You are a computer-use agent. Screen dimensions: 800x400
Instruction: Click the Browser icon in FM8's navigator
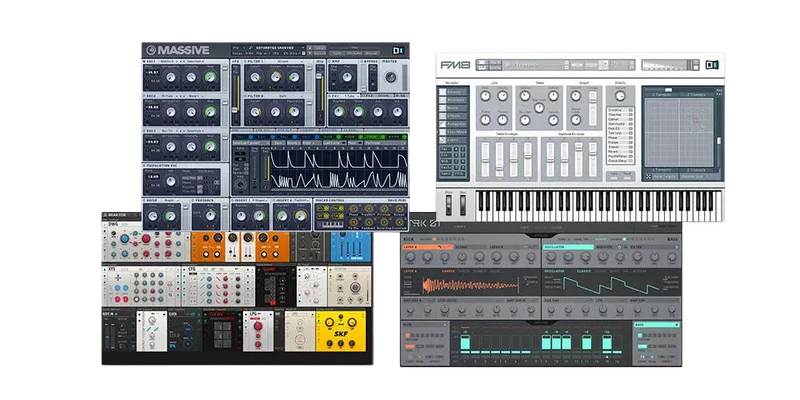click(443, 92)
